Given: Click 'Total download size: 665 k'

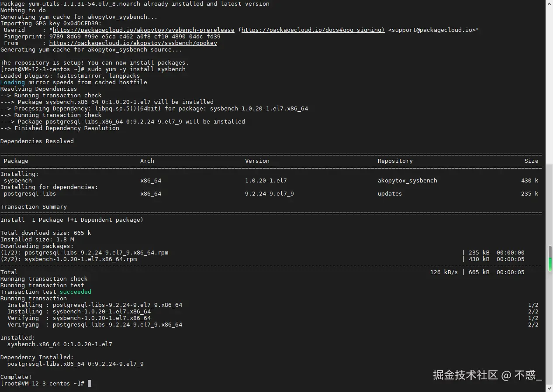Looking at the screenshot, I should click(x=46, y=233).
